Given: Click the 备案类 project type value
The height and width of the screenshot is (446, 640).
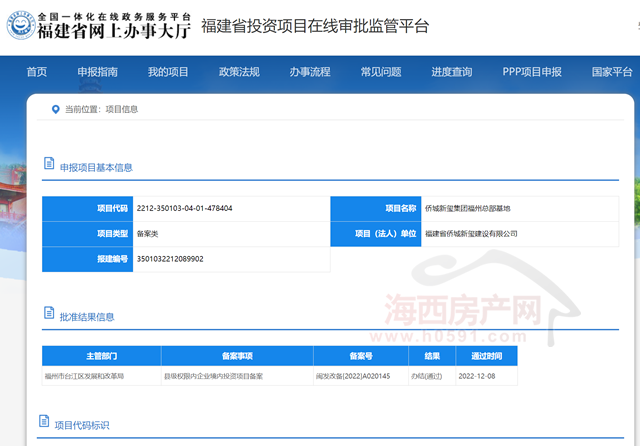Looking at the screenshot, I should coord(147,234).
